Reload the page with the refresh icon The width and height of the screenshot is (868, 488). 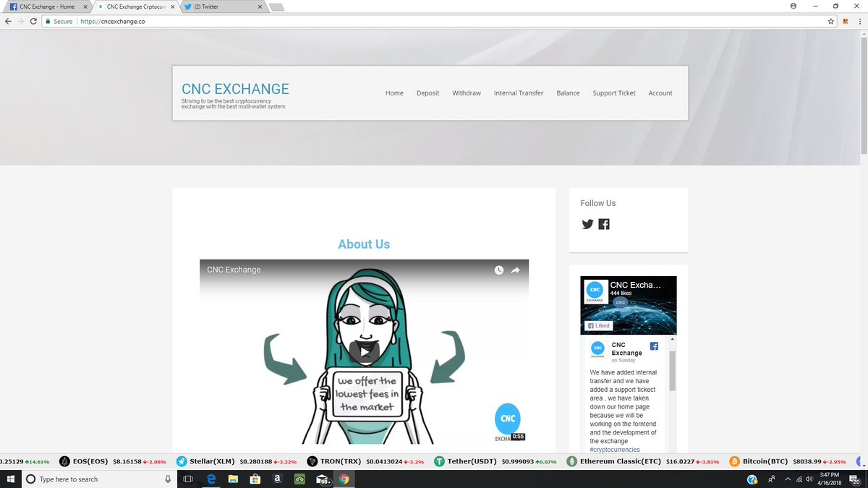[33, 22]
